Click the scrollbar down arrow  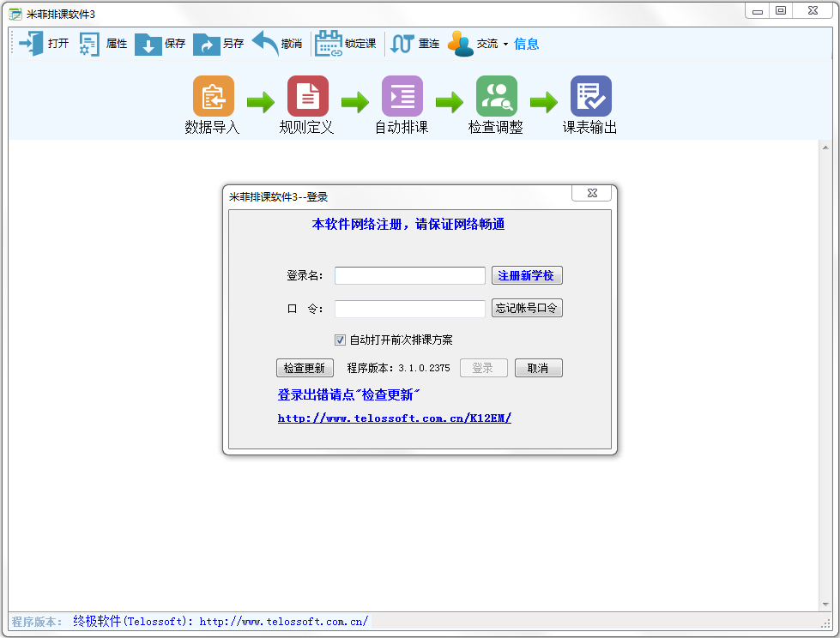[x=825, y=605]
